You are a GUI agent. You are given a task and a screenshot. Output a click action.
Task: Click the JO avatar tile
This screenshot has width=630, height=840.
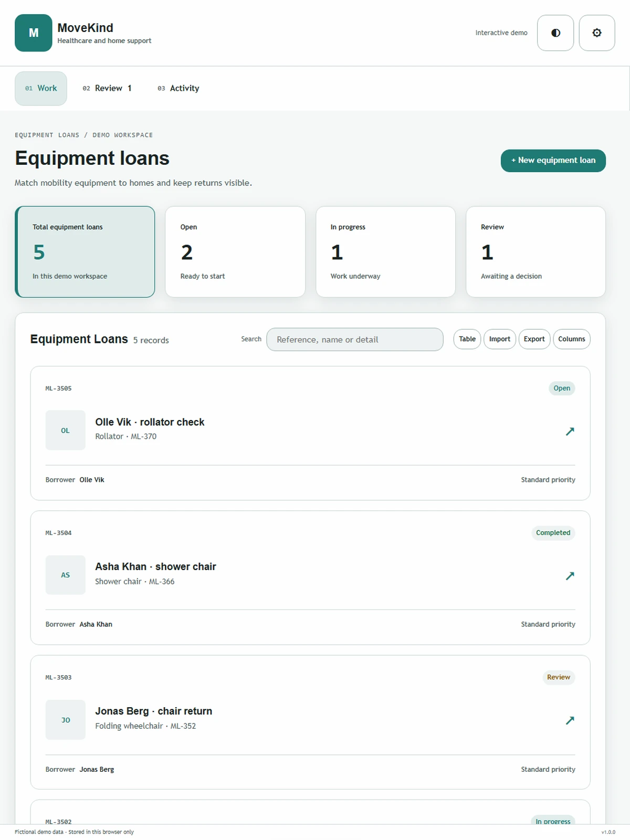pos(65,720)
